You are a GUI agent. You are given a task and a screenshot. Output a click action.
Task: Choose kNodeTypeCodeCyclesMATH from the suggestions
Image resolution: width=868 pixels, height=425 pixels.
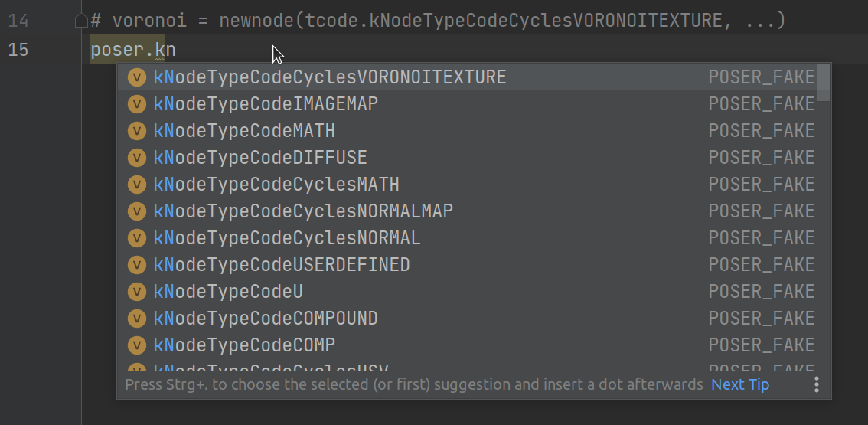[x=276, y=185]
